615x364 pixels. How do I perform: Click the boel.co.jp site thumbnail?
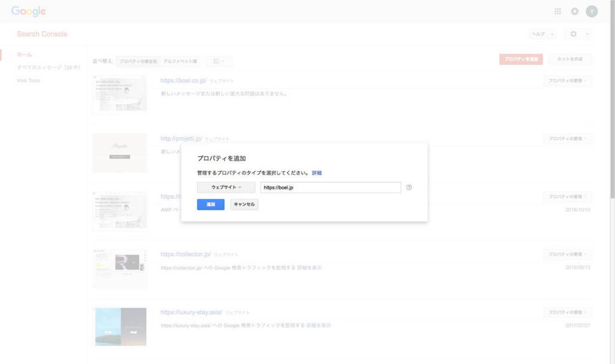pyautogui.click(x=120, y=95)
